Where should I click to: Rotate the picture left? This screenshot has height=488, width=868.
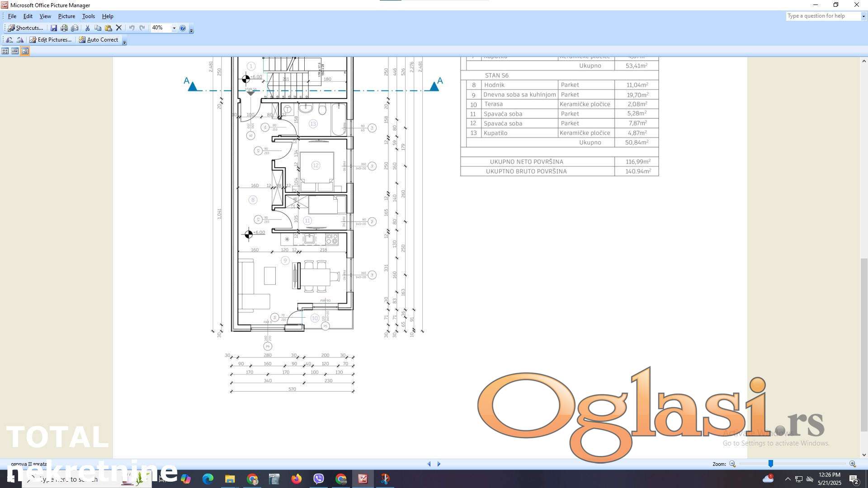click(9, 40)
